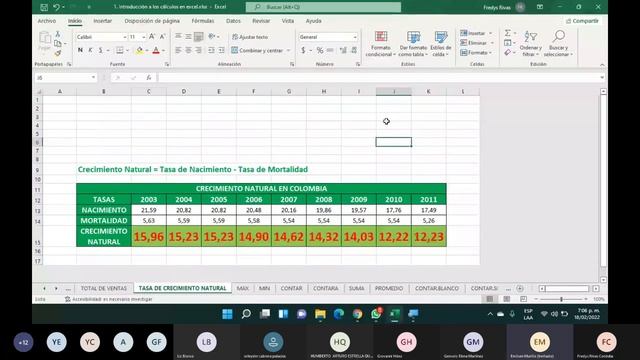Click the Undo arrow icon
Image resolution: width=640 pixels, height=360 pixels.
click(x=57, y=7)
